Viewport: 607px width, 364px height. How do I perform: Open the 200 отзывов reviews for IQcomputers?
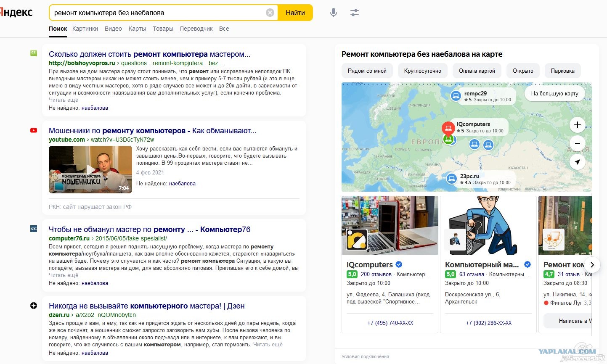point(376,274)
